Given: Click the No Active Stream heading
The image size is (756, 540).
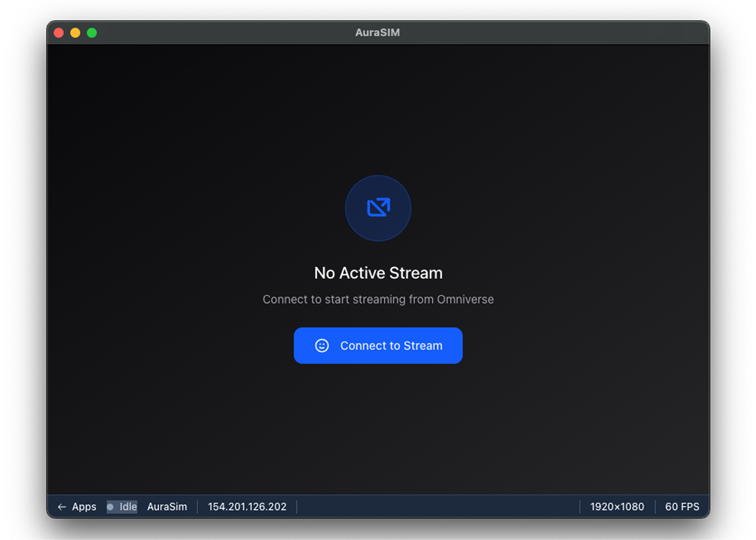Looking at the screenshot, I should (378, 273).
